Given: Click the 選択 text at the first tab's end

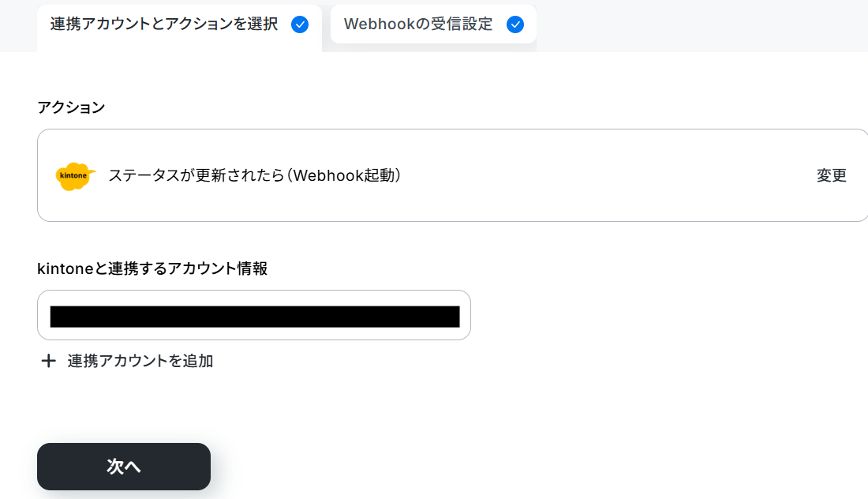Looking at the screenshot, I should (x=263, y=24).
